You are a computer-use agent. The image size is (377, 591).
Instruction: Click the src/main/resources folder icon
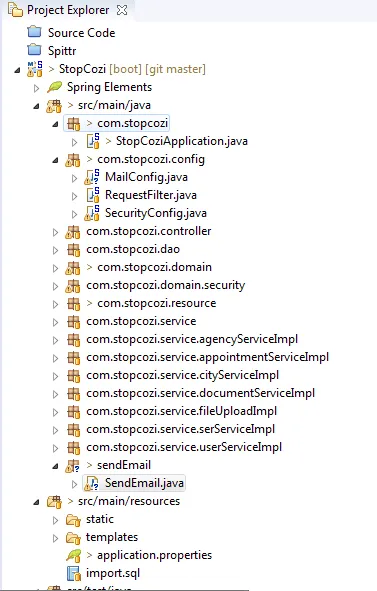point(54,502)
